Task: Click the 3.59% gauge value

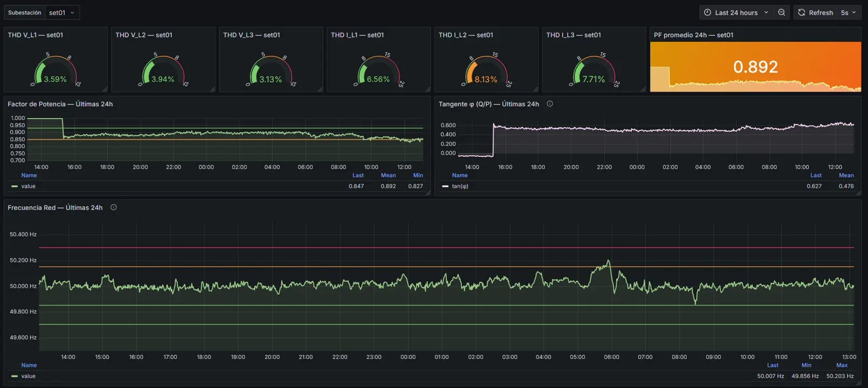Action: (55, 79)
